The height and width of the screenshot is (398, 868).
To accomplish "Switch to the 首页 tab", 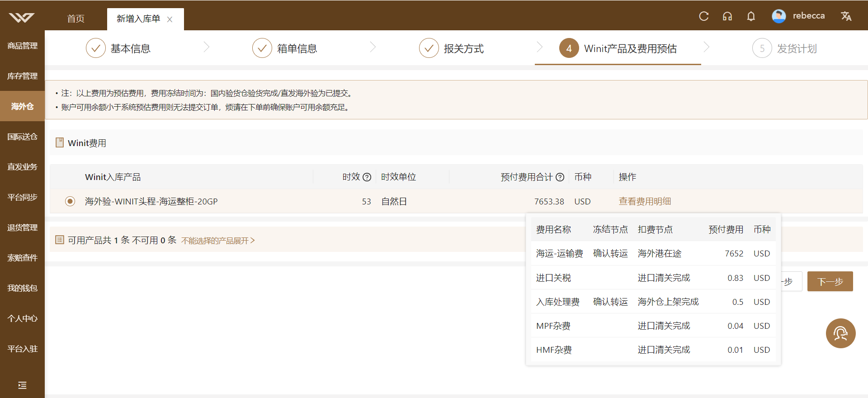I will pyautogui.click(x=76, y=19).
